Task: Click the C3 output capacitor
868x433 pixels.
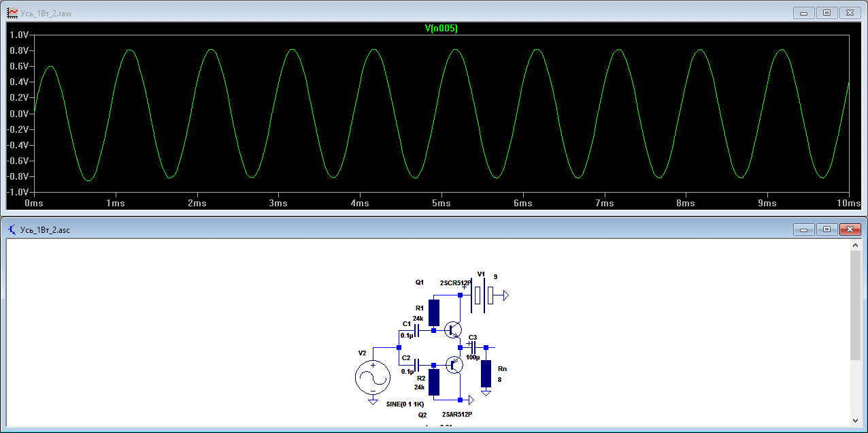Action: (x=472, y=347)
